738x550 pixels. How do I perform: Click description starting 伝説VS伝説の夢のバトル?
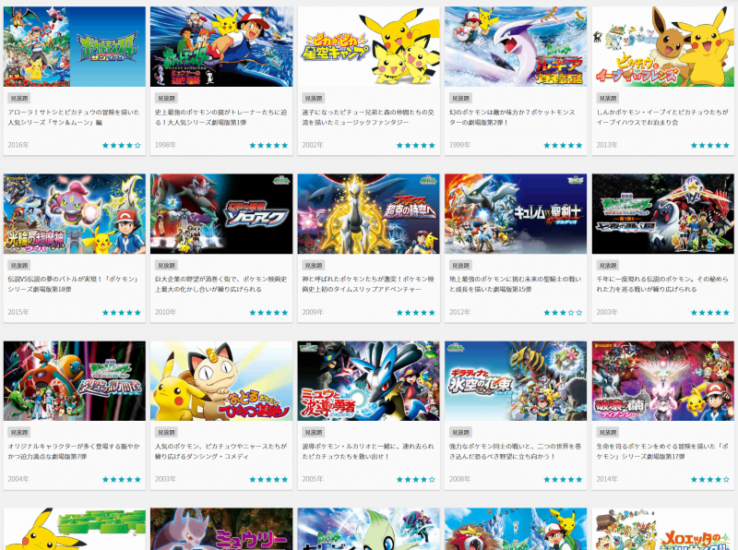[73, 284]
